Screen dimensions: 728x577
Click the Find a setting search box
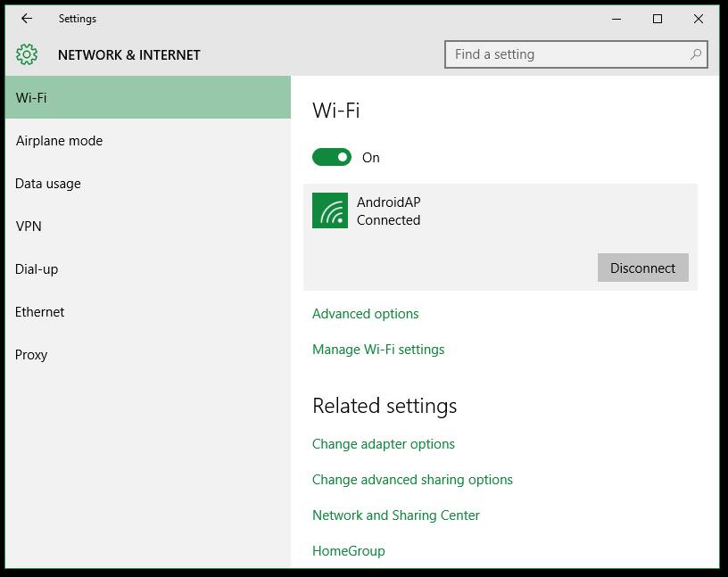[x=567, y=54]
